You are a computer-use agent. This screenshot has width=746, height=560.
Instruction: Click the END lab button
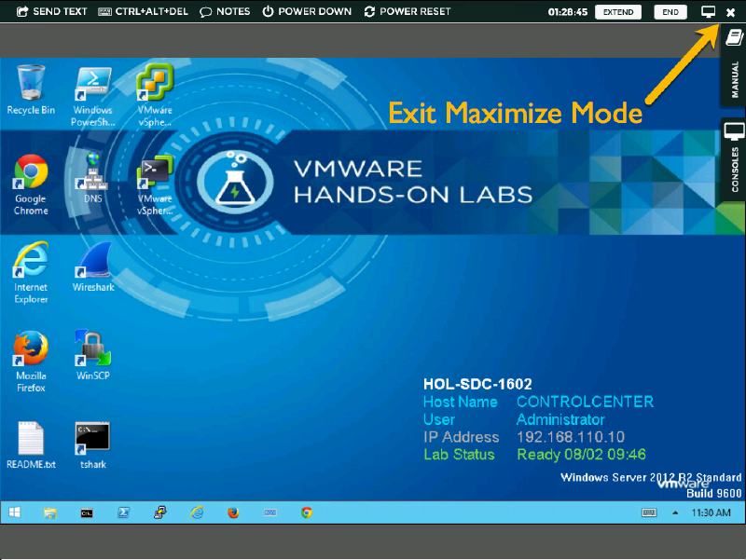[670, 11]
